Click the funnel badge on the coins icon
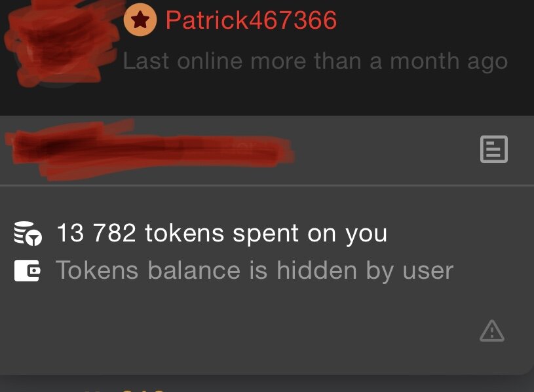The height and width of the screenshot is (392, 534). click(33, 238)
